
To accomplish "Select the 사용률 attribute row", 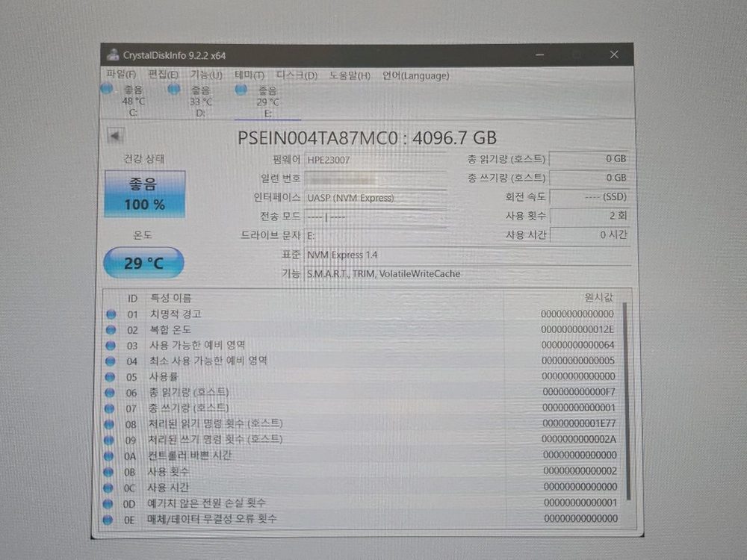I will click(362, 376).
